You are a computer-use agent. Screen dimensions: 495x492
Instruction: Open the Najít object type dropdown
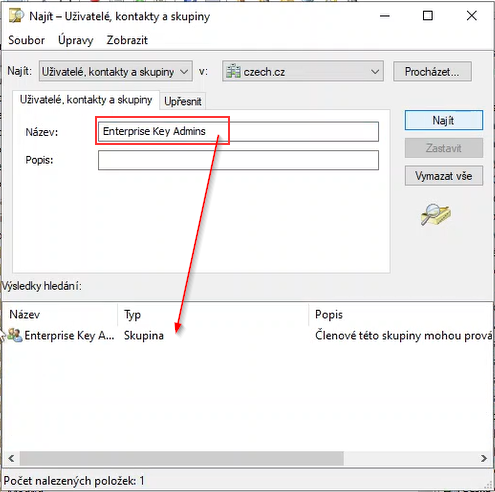point(116,71)
